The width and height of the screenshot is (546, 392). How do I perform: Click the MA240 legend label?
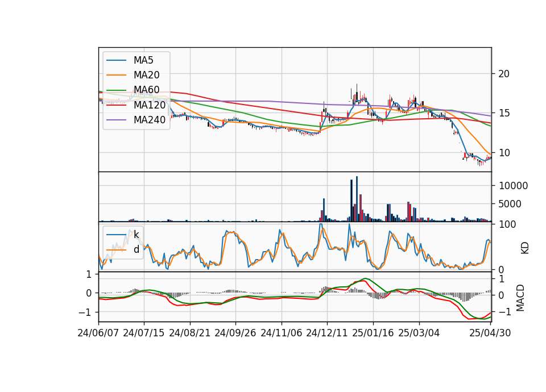[150, 120]
